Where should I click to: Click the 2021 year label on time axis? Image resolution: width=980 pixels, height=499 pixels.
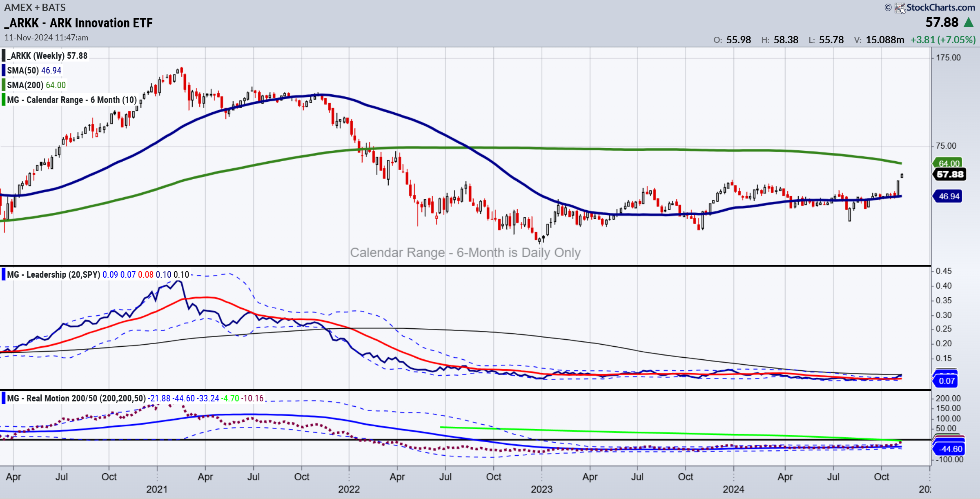click(x=157, y=489)
